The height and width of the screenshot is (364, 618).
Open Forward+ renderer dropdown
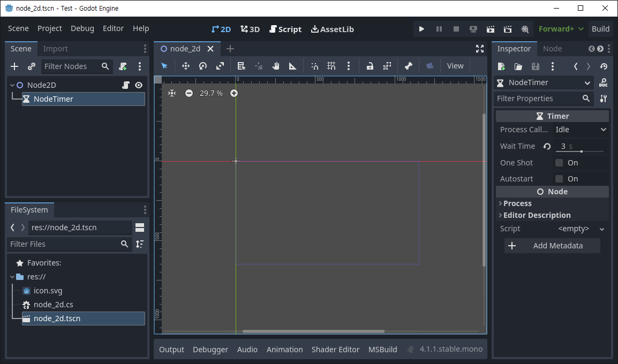(561, 29)
